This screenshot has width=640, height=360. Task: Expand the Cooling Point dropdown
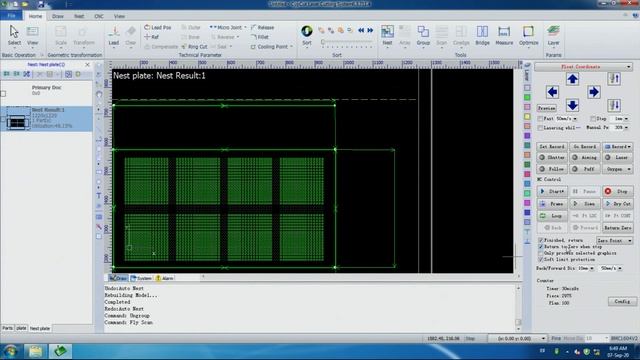[291, 47]
